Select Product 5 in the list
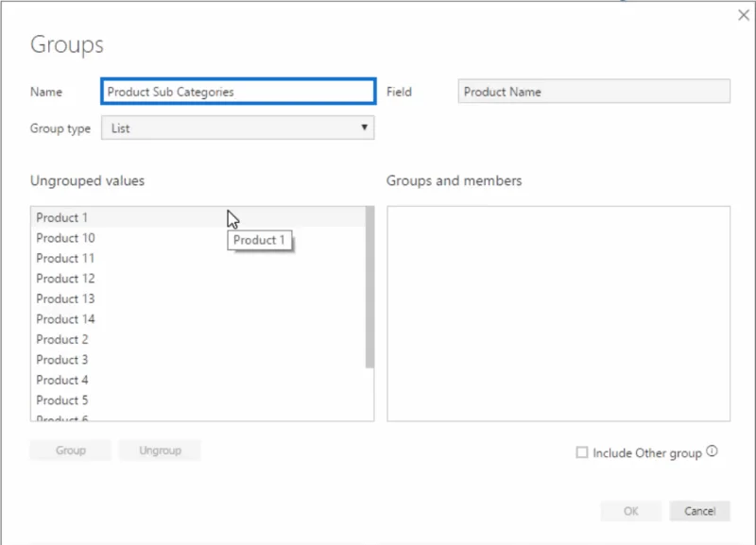This screenshot has height=545, width=756. (x=198, y=400)
